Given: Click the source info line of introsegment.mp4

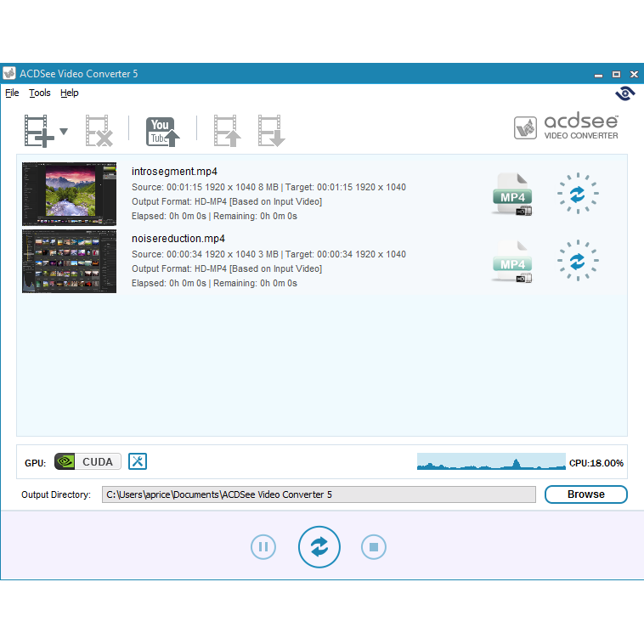Looking at the screenshot, I should pyautogui.click(x=268, y=187).
